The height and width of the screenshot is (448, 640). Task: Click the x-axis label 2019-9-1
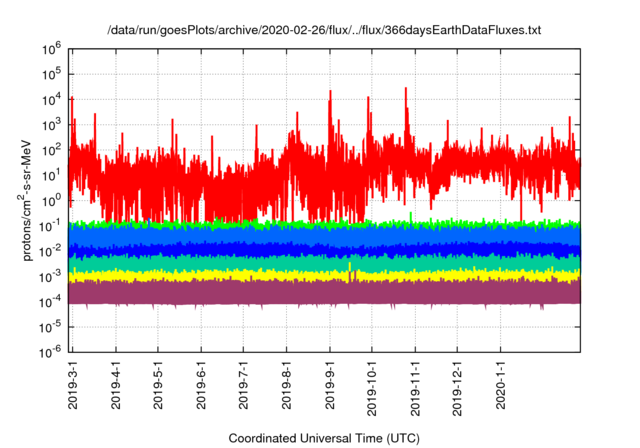[330, 385]
